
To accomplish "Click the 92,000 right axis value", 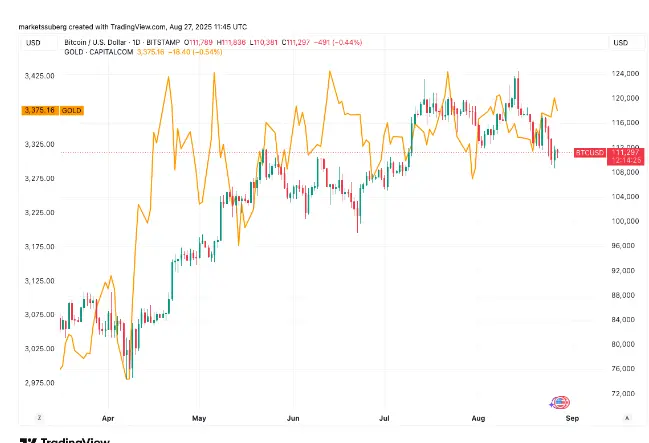I will [623, 270].
